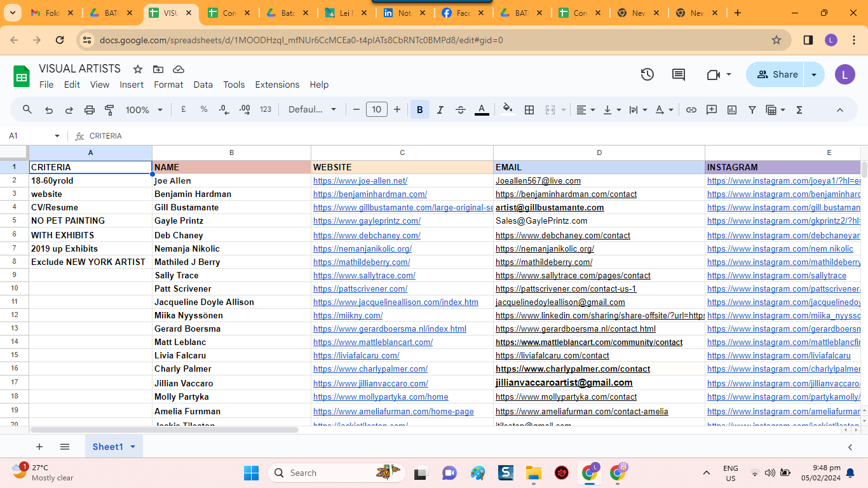This screenshot has width=868, height=488.
Task: Open the Share options arrow
Action: (814, 74)
